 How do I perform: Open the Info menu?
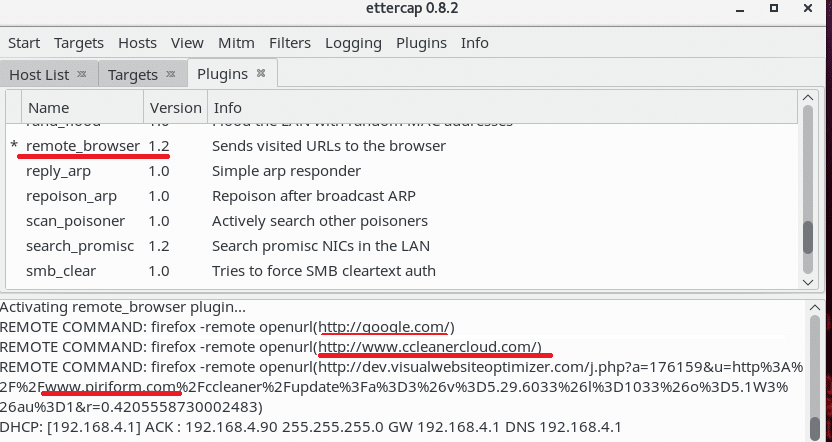(474, 43)
